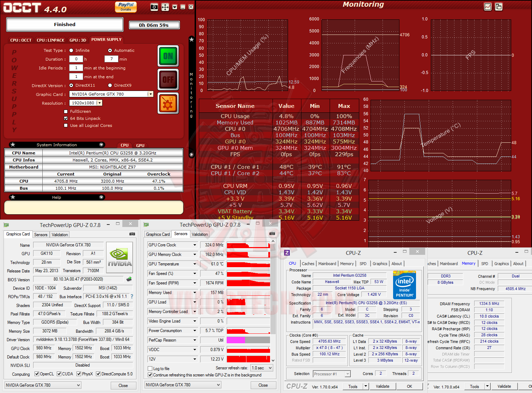Open the Graphic Card dropdown in OCCT
Screen dimensions: 532x393
click(151, 94)
